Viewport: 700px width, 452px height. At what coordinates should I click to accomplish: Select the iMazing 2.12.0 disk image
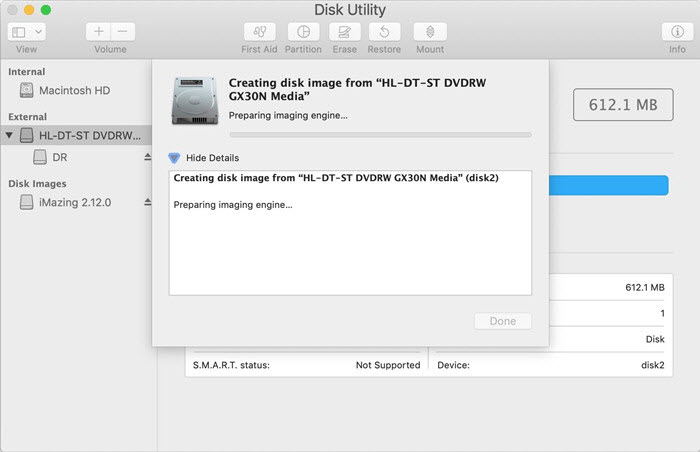[75, 202]
